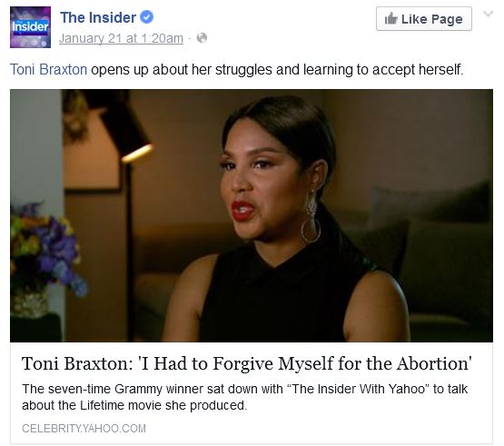
Task: Visit the CELEBRITY.YAHOO.COM source link
Action: point(84,429)
